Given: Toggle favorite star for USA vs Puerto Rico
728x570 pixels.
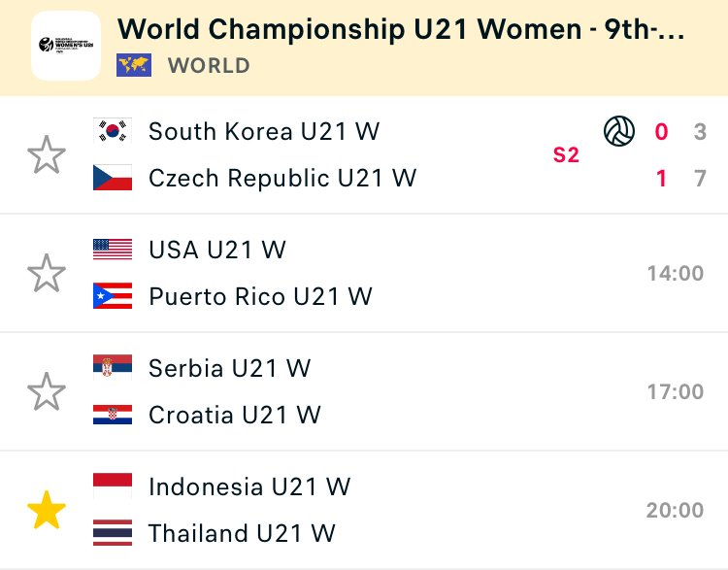Looking at the screenshot, I should click(x=47, y=273).
